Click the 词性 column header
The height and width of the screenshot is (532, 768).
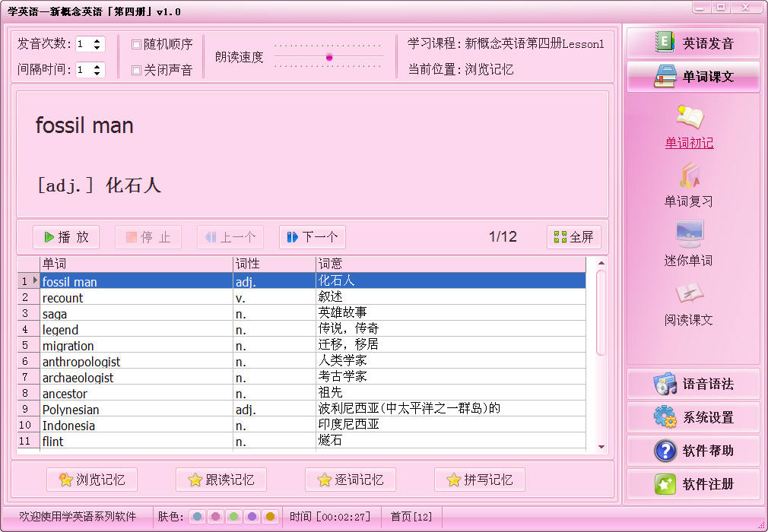pos(275,264)
